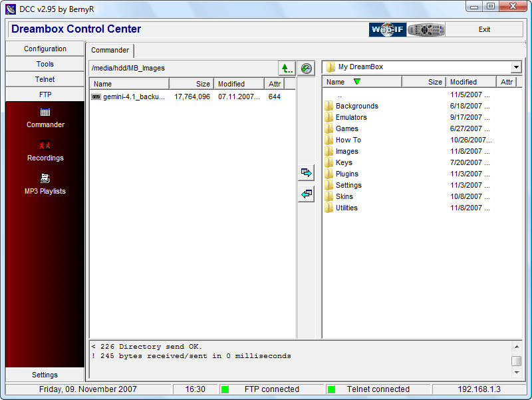
Task: Click the 644 attribute value
Action: 275,97
